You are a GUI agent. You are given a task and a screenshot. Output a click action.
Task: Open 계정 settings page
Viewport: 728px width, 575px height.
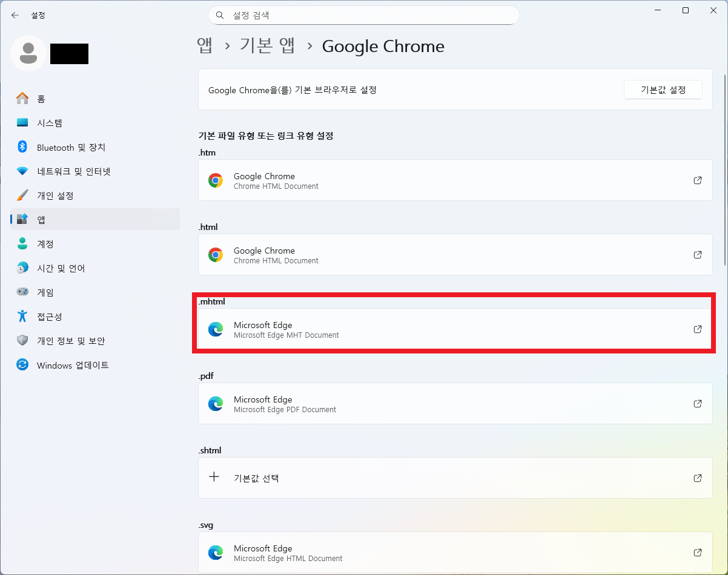(95, 244)
